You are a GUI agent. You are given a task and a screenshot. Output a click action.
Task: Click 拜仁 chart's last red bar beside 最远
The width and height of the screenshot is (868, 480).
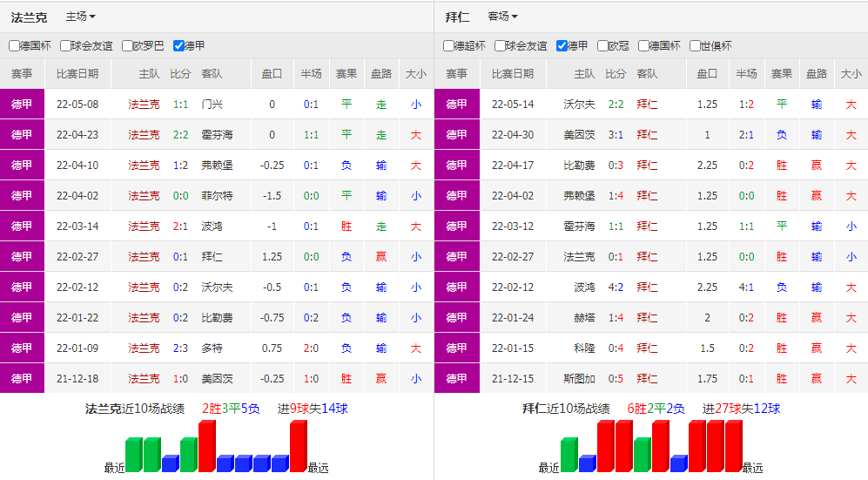733,446
